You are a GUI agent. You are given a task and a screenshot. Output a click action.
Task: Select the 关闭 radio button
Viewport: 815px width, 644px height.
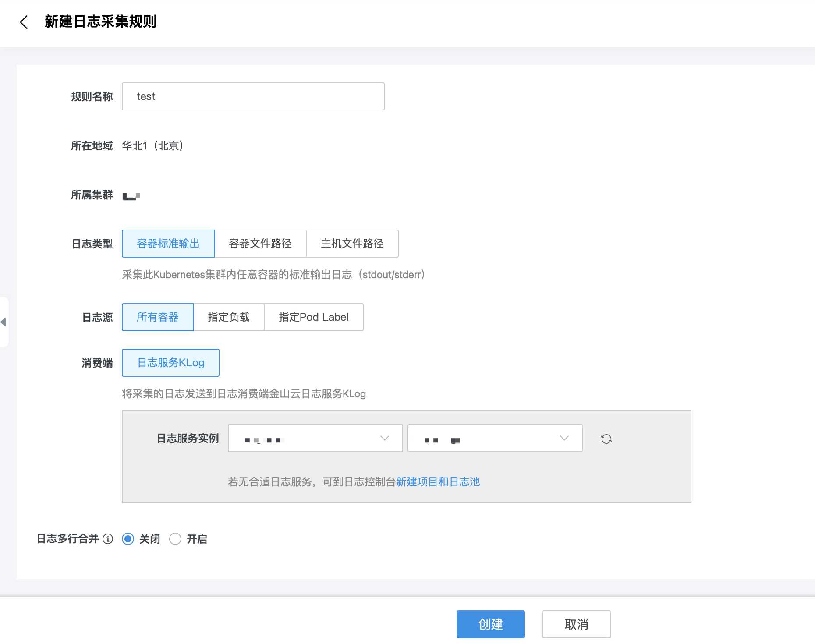pos(128,539)
